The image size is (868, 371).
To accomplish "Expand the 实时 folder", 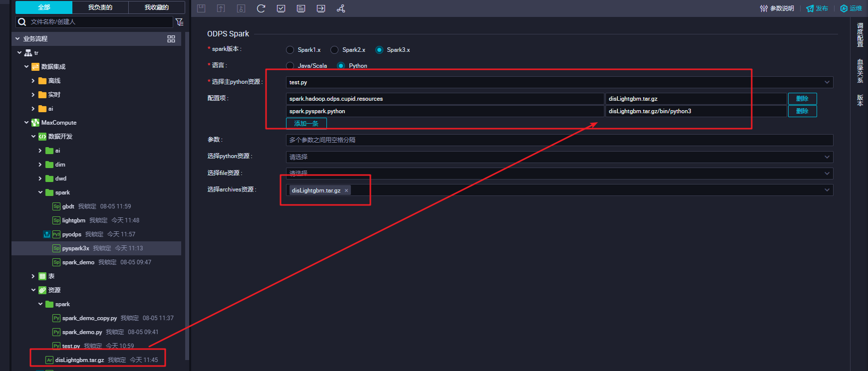I will point(33,95).
